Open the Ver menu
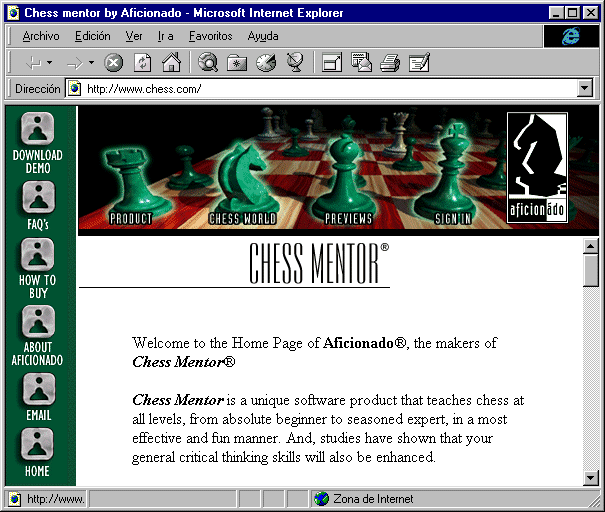The width and height of the screenshot is (605, 512). point(134,36)
